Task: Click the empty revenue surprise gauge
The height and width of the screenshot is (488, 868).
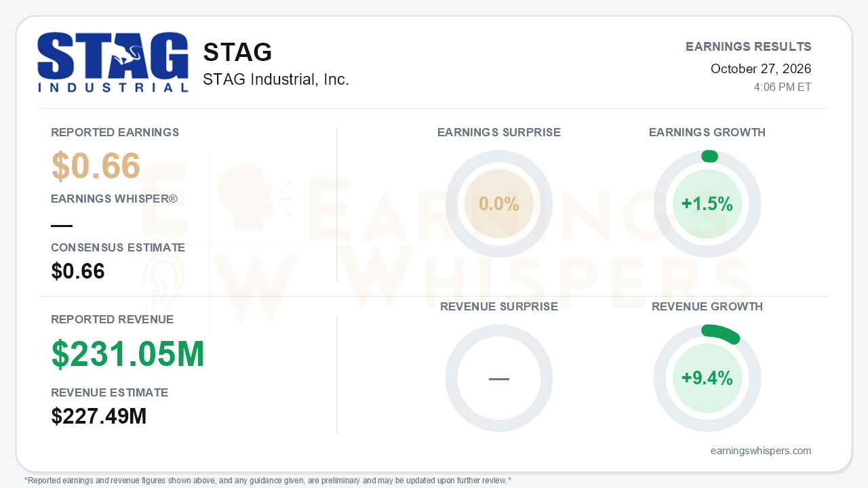Action: 499,378
